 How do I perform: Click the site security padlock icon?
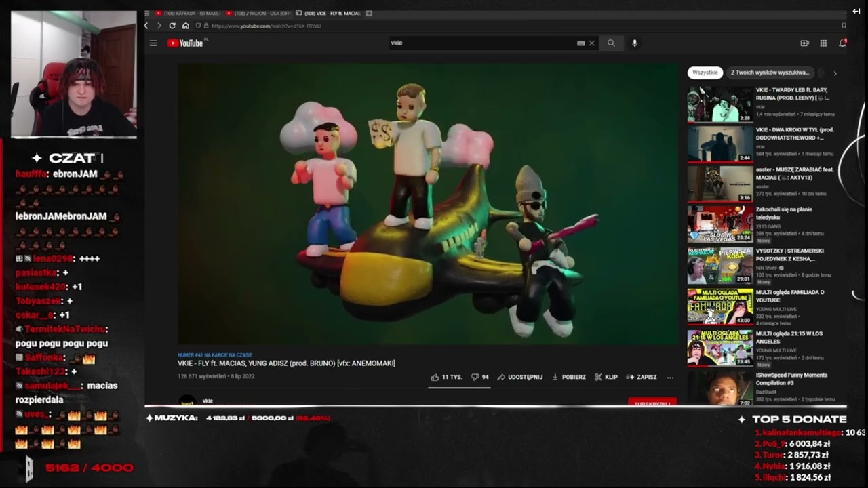(206, 26)
